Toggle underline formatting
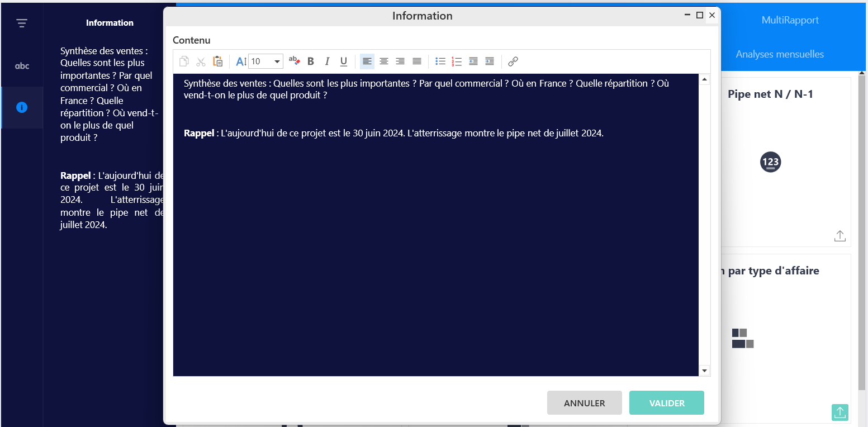 (344, 61)
